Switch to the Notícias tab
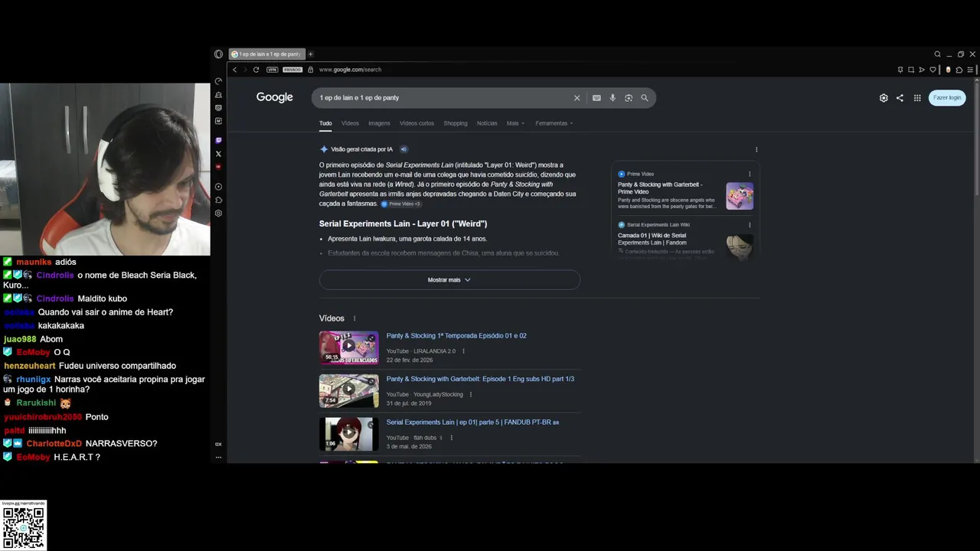980x551 pixels. point(487,123)
